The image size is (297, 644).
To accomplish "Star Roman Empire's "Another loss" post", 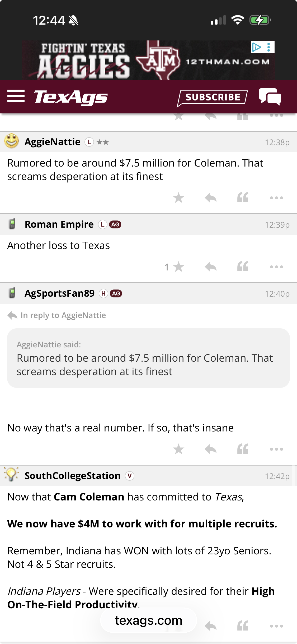I will (x=179, y=267).
